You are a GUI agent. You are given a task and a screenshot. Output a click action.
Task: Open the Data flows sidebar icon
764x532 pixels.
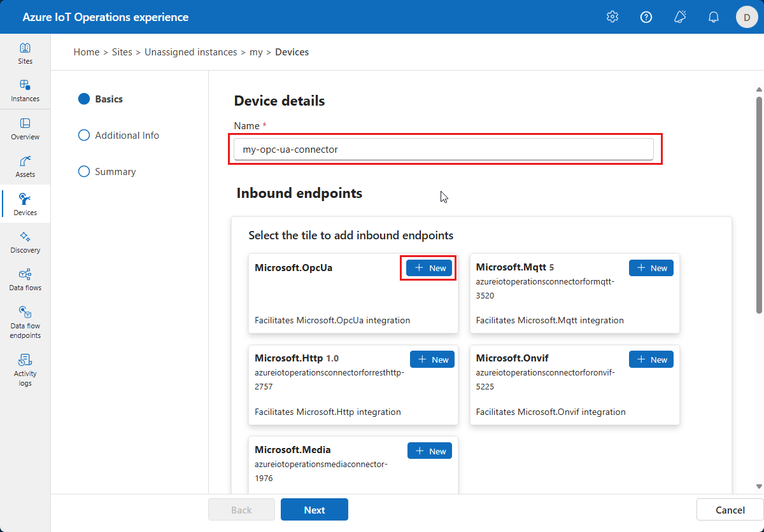point(25,279)
